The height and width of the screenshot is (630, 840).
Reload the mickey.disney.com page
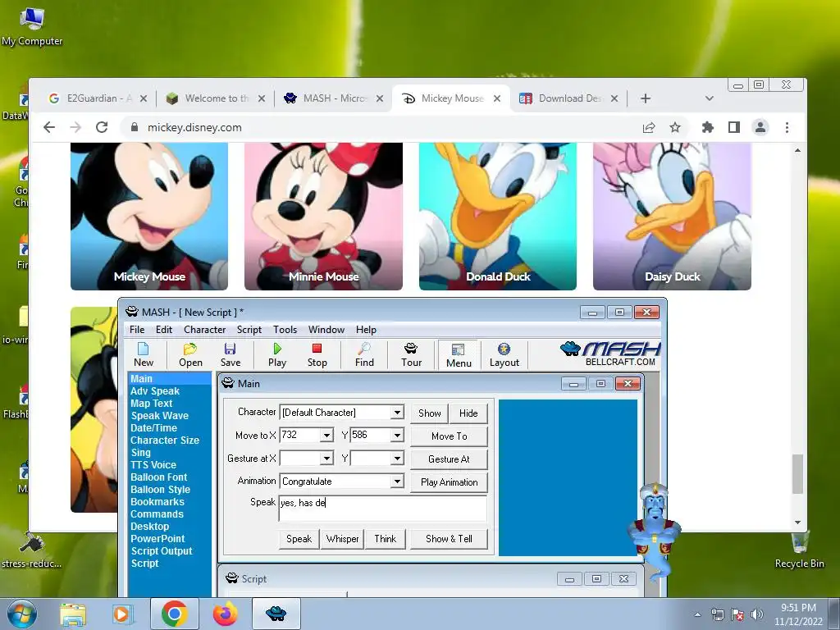click(x=101, y=127)
